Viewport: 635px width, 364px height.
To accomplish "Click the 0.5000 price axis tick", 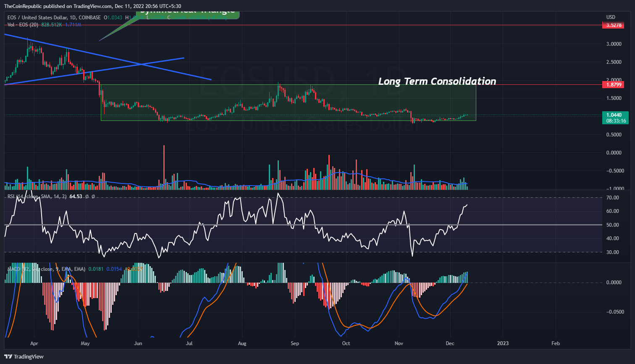I will (614, 135).
